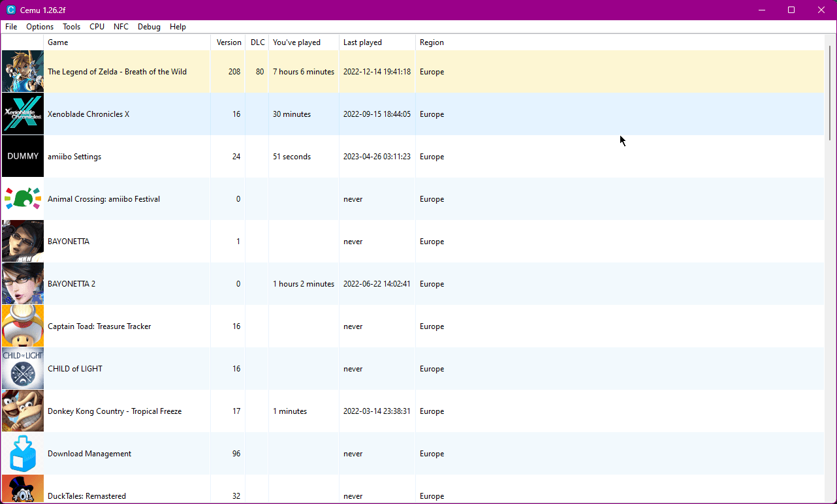
Task: Click the CHILD of LIGHT game icon
Action: tap(23, 368)
